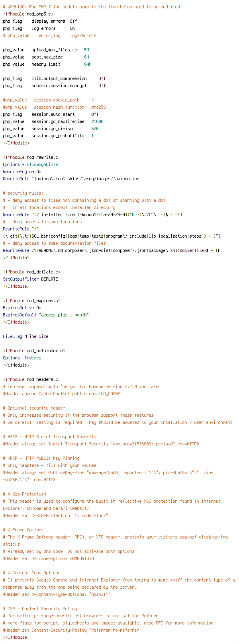Click the 'memory_limit' value 64M

click(x=88, y=64)
